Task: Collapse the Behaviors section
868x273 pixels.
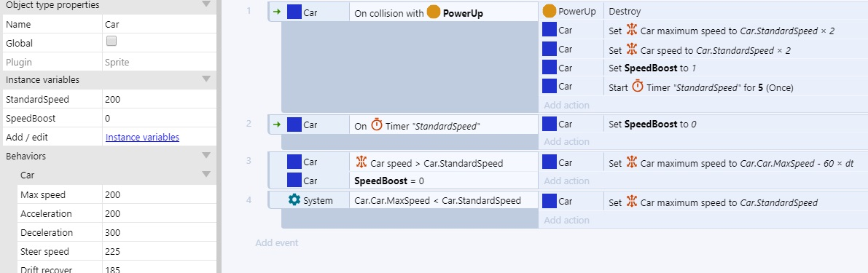Action: pyautogui.click(x=206, y=155)
